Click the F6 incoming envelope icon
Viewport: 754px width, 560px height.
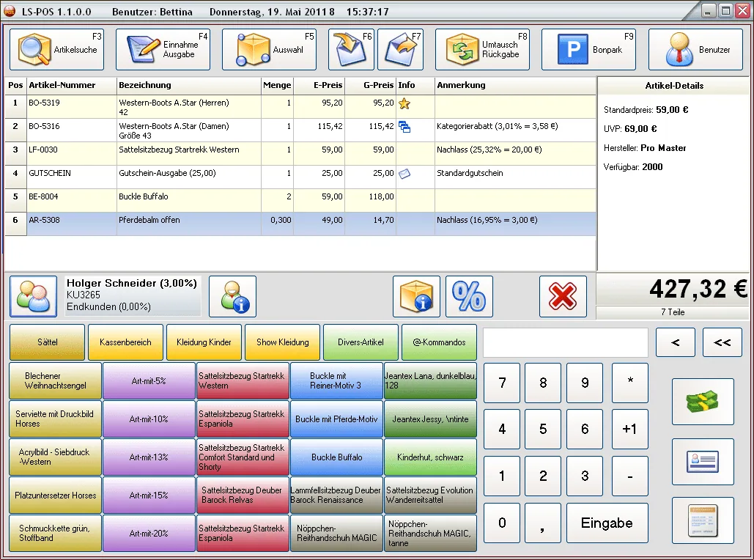click(x=351, y=50)
